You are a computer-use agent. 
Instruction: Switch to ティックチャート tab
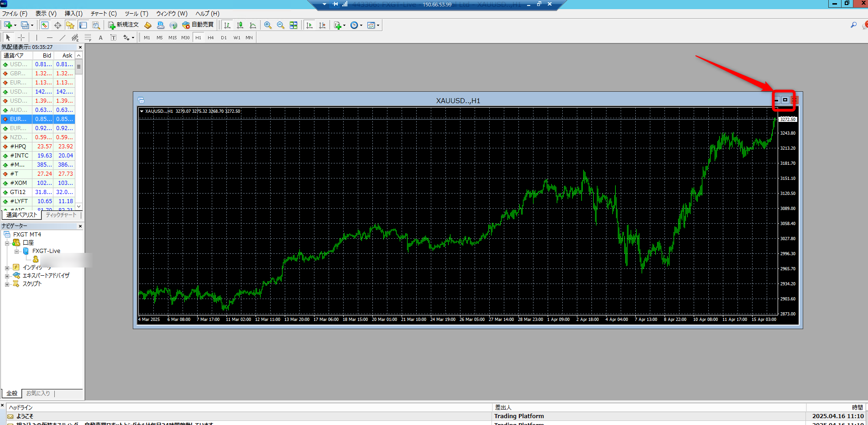[61, 215]
